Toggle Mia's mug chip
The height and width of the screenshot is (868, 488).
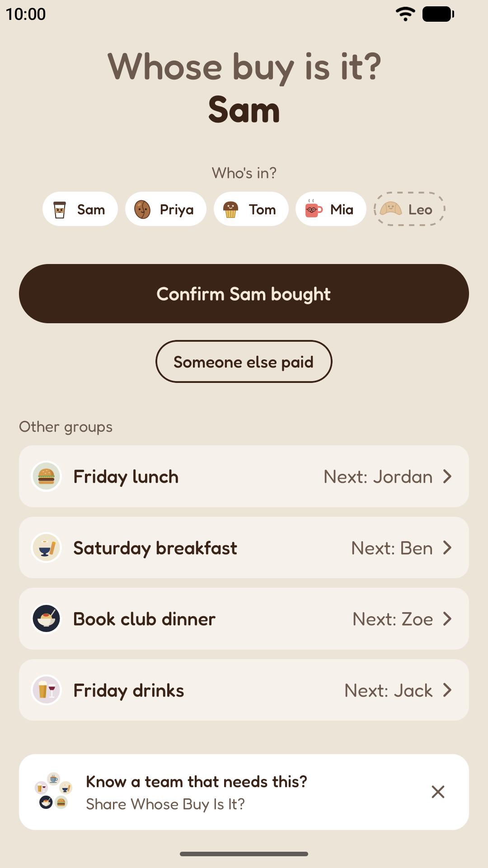331,209
